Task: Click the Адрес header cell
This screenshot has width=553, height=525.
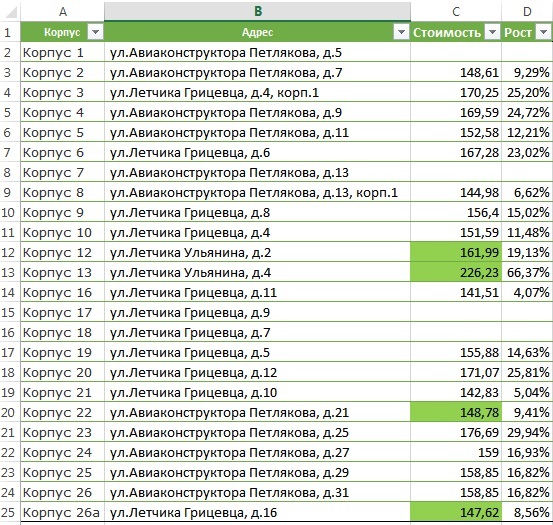Action: tap(257, 32)
